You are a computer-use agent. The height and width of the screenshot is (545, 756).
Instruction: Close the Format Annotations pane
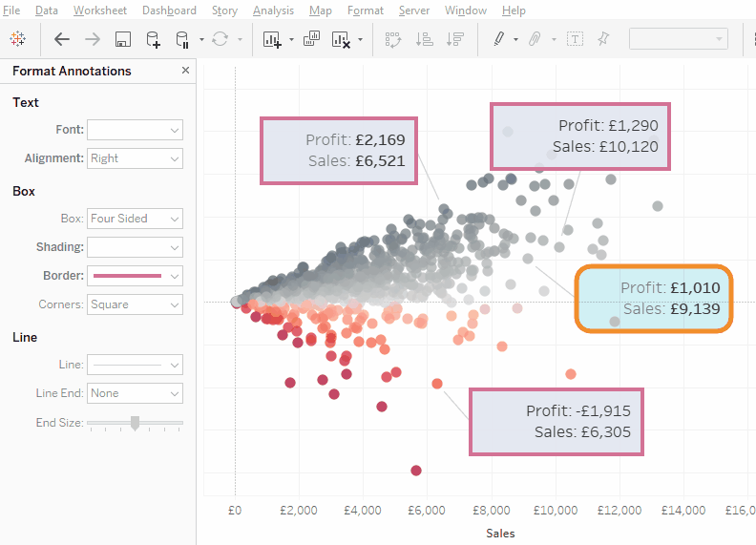[x=185, y=71]
